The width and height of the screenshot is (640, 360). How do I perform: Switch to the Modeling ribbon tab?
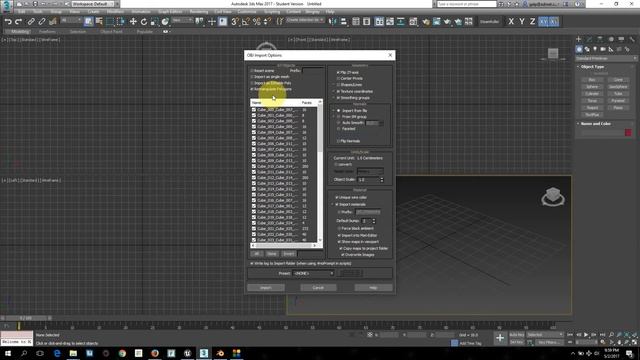[x=20, y=31]
